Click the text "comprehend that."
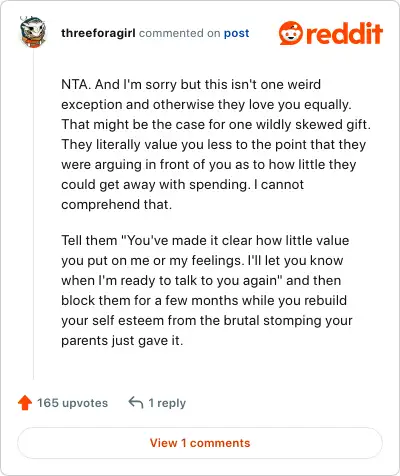 click(x=117, y=205)
